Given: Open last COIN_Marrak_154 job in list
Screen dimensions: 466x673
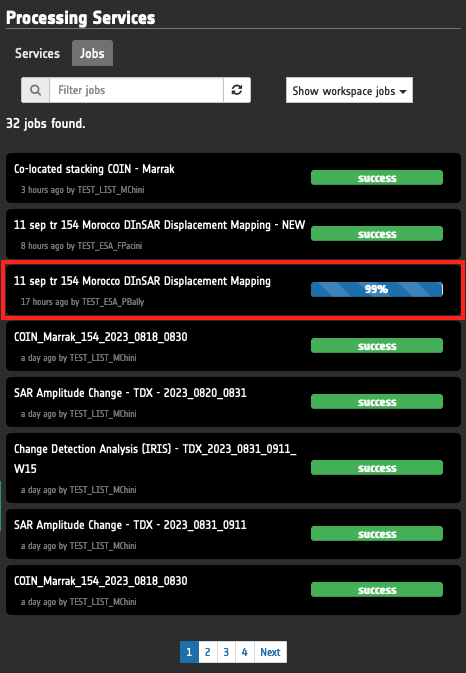Looking at the screenshot, I should click(233, 590).
